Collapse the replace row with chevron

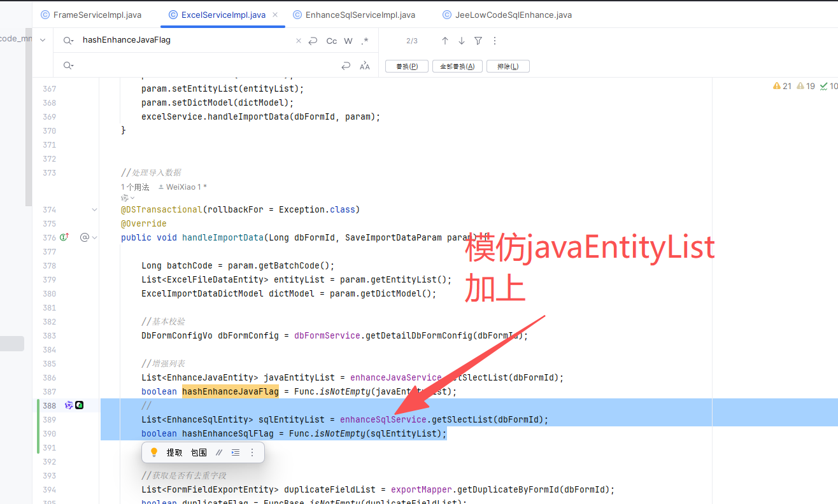43,40
